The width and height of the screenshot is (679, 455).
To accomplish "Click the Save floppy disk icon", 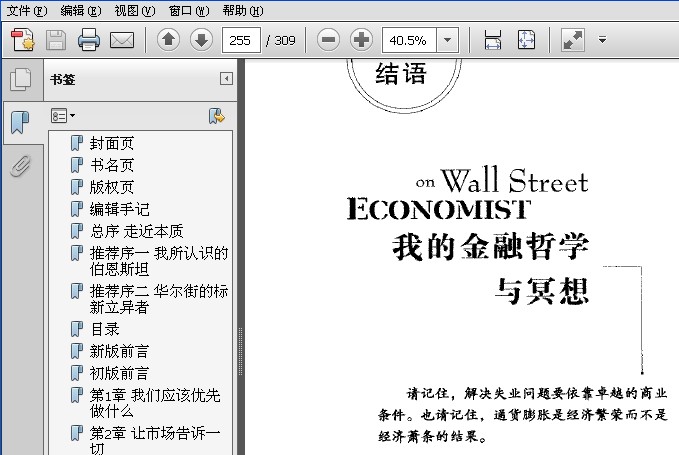I will pos(56,40).
